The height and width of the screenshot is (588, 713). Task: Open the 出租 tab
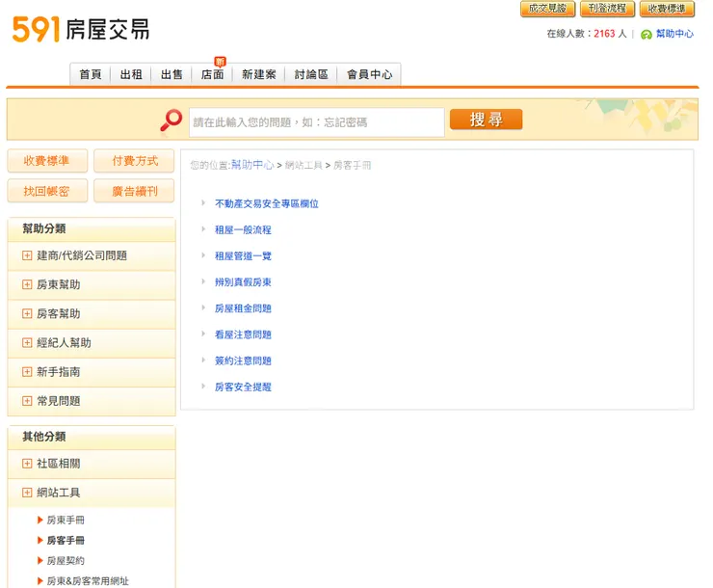[131, 74]
